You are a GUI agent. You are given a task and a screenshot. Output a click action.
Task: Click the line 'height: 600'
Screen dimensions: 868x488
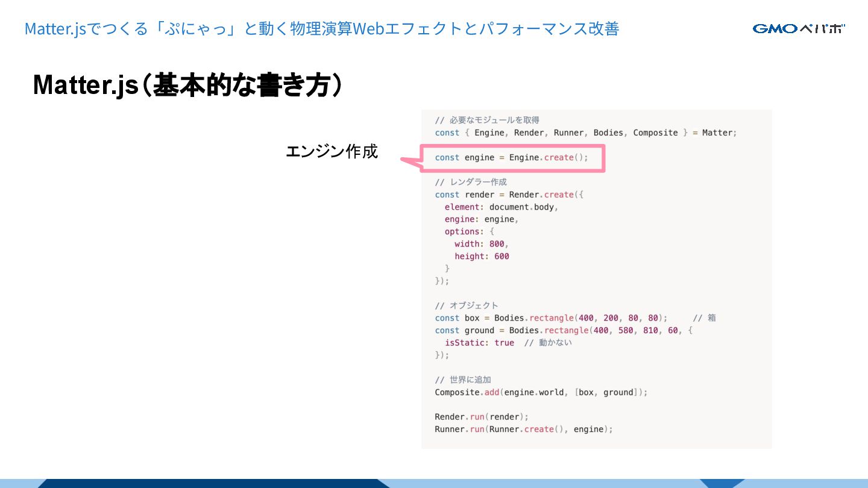click(x=482, y=256)
